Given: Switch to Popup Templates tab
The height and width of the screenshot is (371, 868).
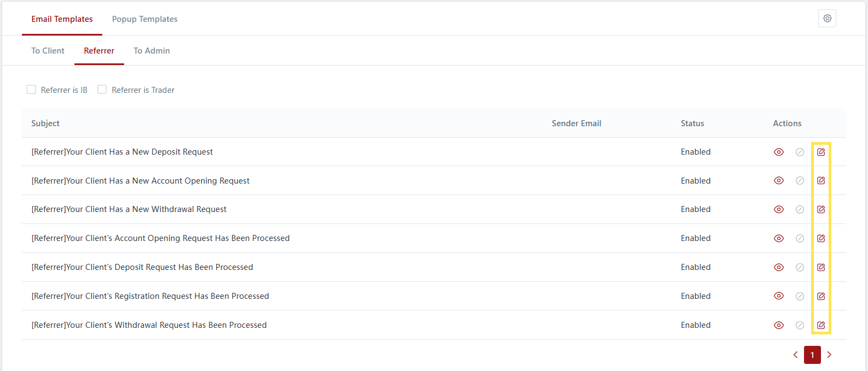Looking at the screenshot, I should tap(144, 19).
